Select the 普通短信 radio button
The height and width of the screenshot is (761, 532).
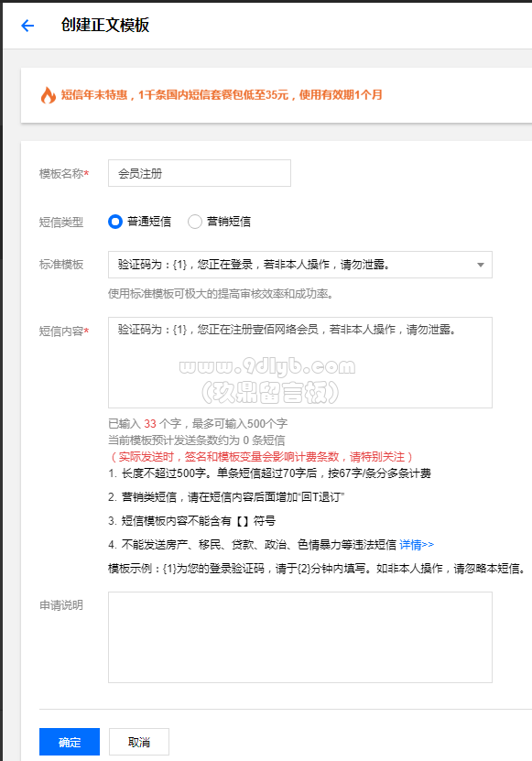115,222
